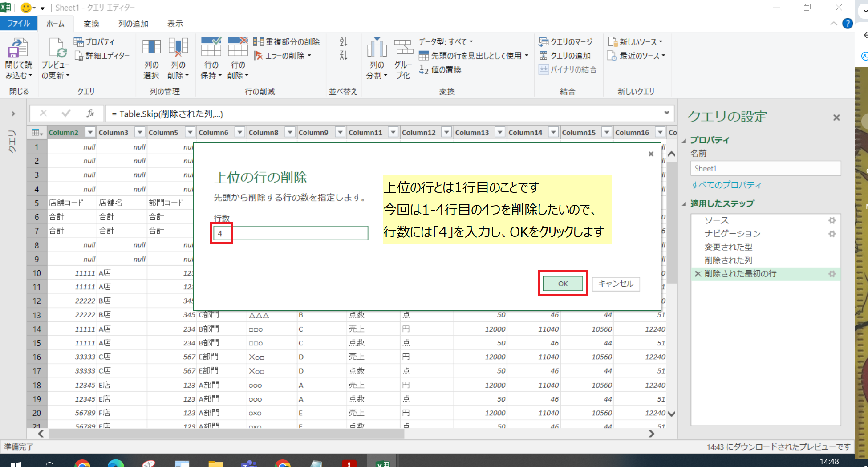Confirm the dialog with the OK button
This screenshot has height=467, width=868.
(x=562, y=284)
